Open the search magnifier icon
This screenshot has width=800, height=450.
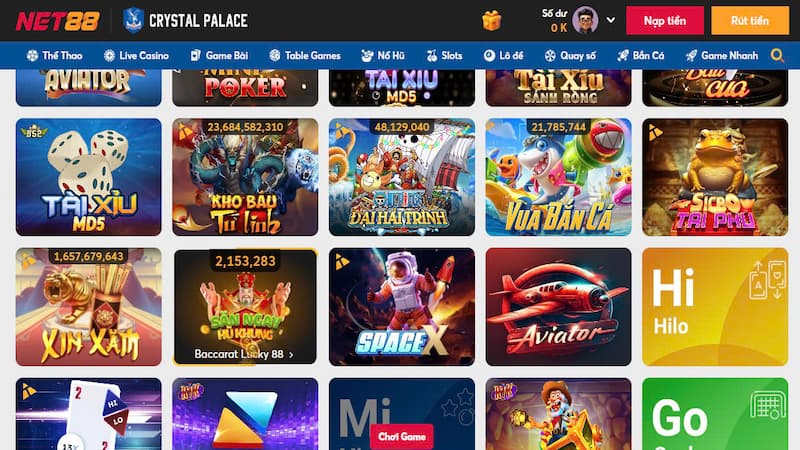pyautogui.click(x=777, y=55)
